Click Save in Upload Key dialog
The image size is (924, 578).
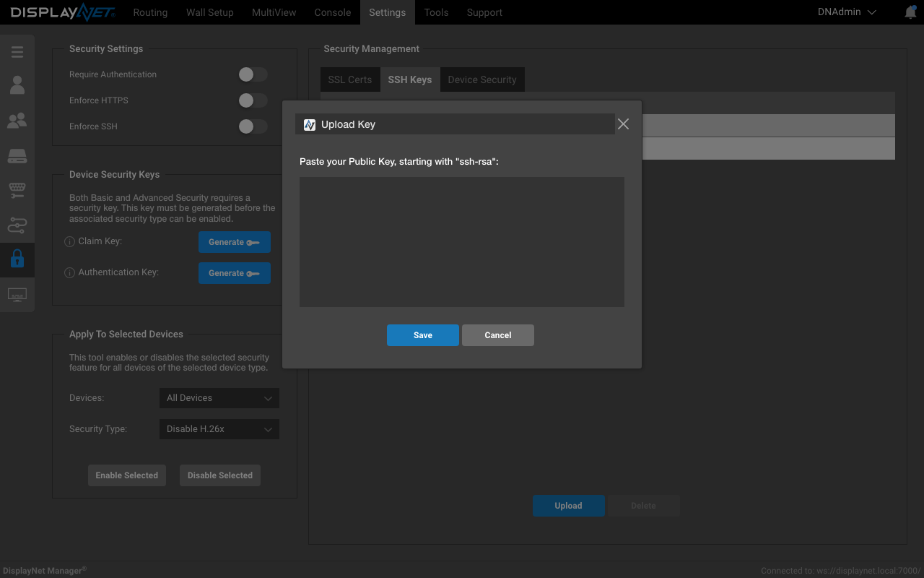coord(423,335)
